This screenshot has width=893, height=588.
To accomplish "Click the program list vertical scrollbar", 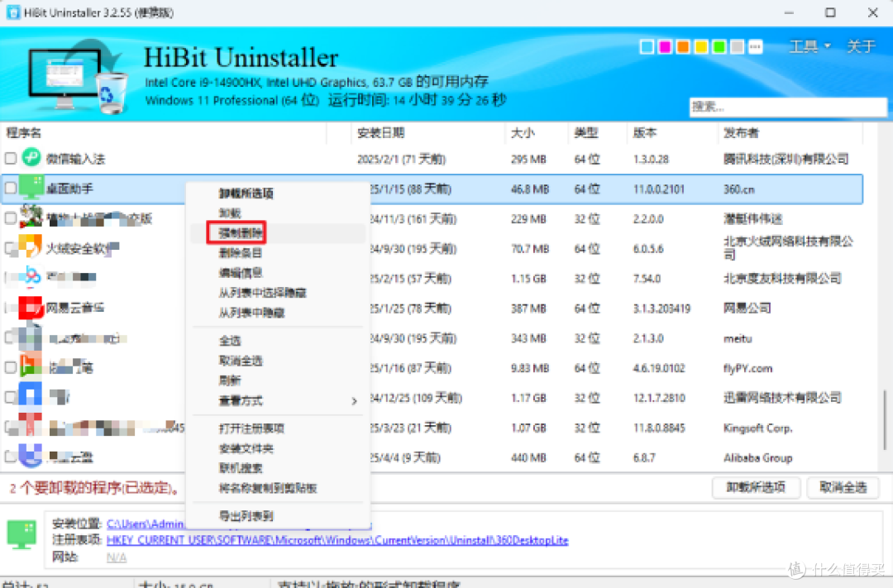I will pos(884,420).
